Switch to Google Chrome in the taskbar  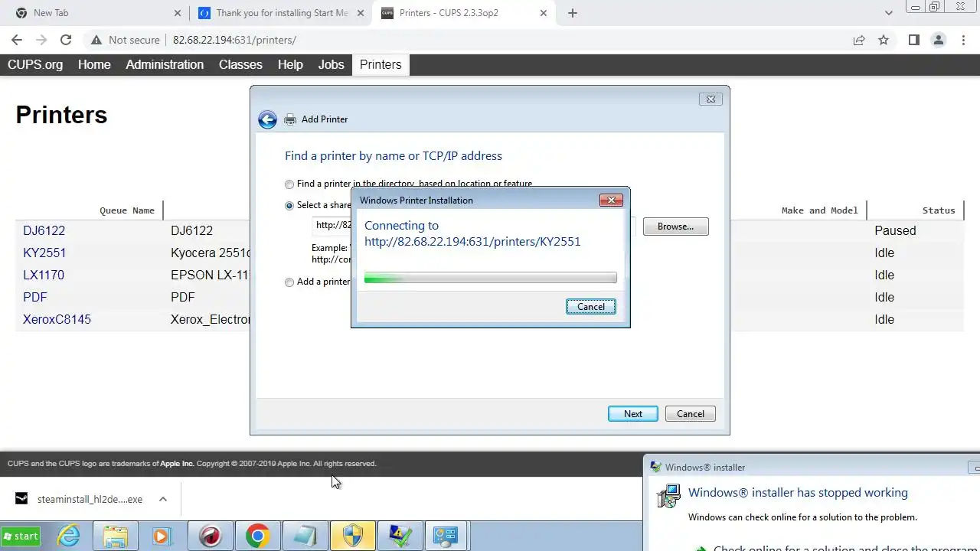(257, 536)
